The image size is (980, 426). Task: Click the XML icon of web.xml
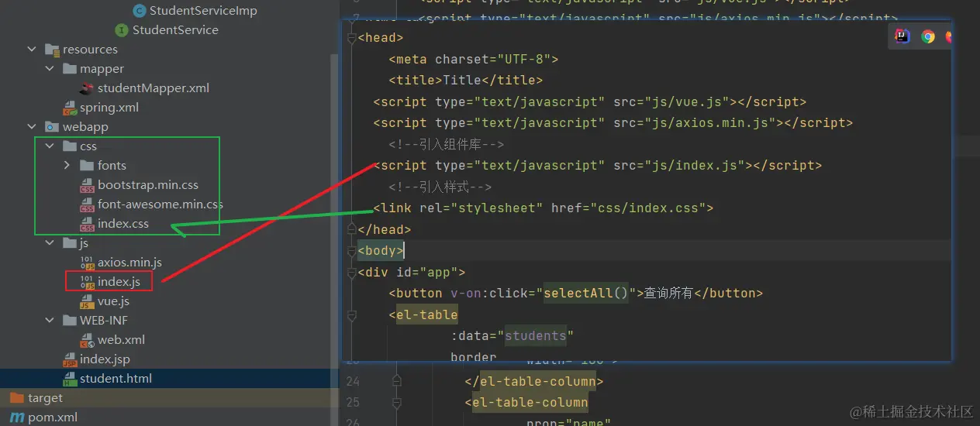tap(87, 341)
